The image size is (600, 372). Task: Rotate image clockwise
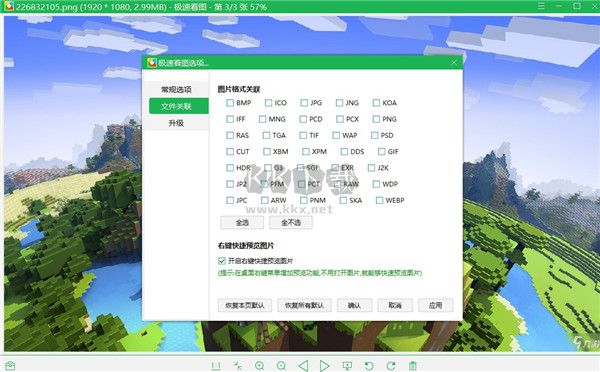(391, 366)
